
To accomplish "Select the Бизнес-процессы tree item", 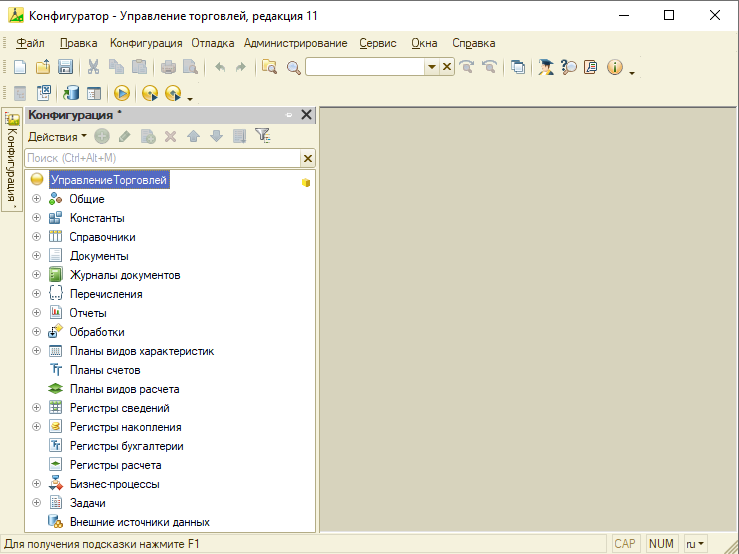I will coord(115,484).
